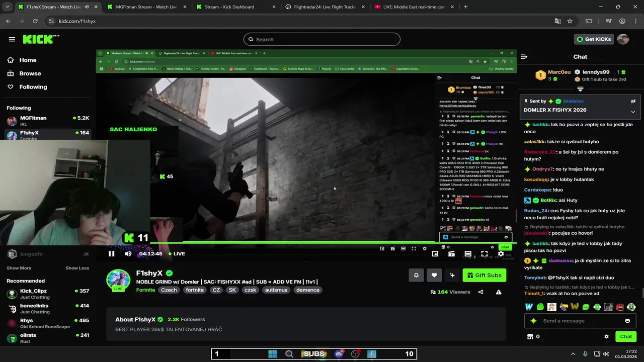Click the Get KICKs button

594,39
